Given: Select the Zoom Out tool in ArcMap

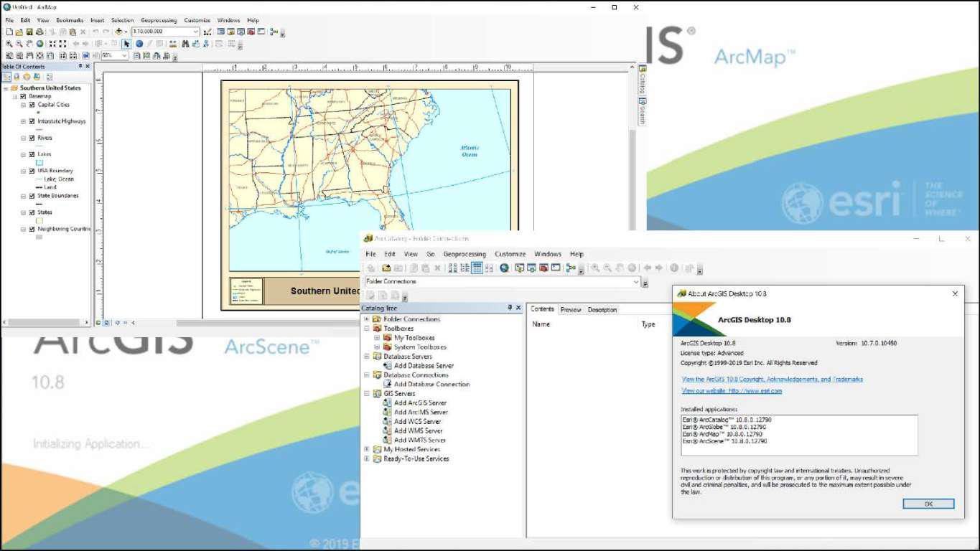Looking at the screenshot, I should (x=19, y=44).
